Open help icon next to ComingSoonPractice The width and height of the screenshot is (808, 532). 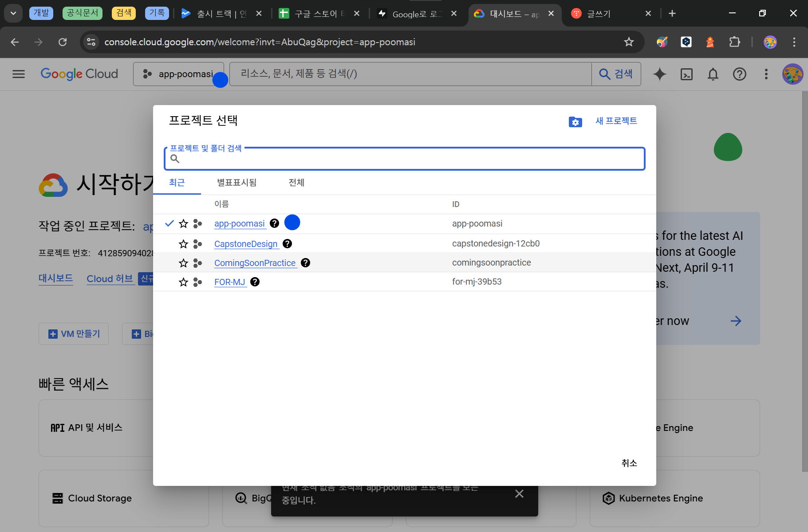click(305, 263)
